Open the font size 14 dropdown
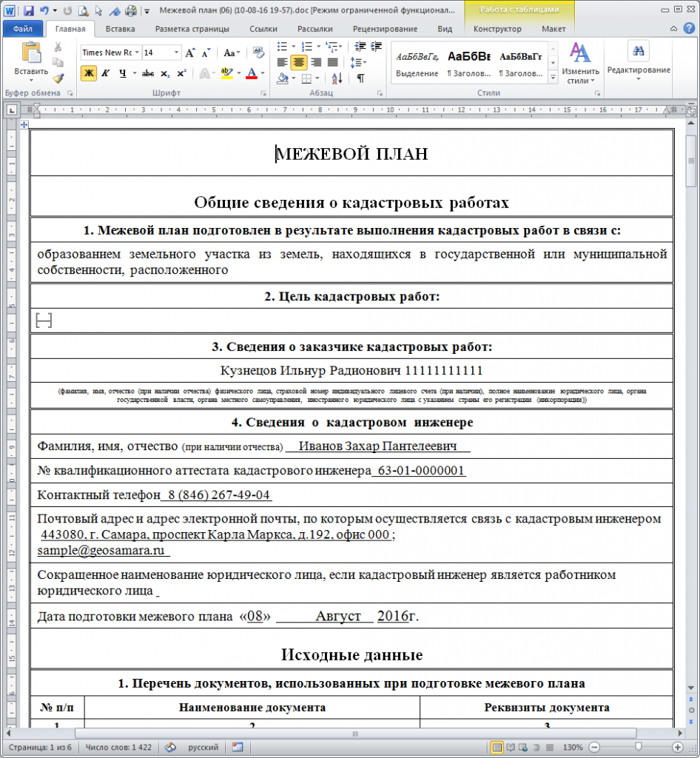700x758 pixels. pos(176,53)
